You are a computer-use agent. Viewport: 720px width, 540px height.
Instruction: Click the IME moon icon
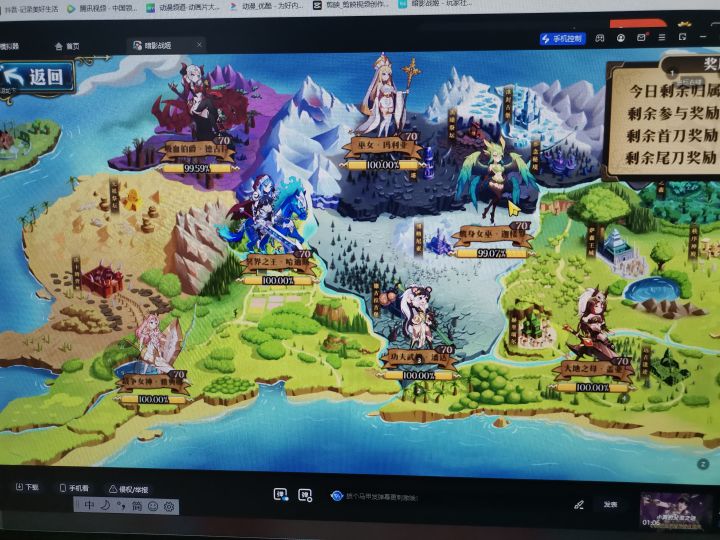(106, 505)
